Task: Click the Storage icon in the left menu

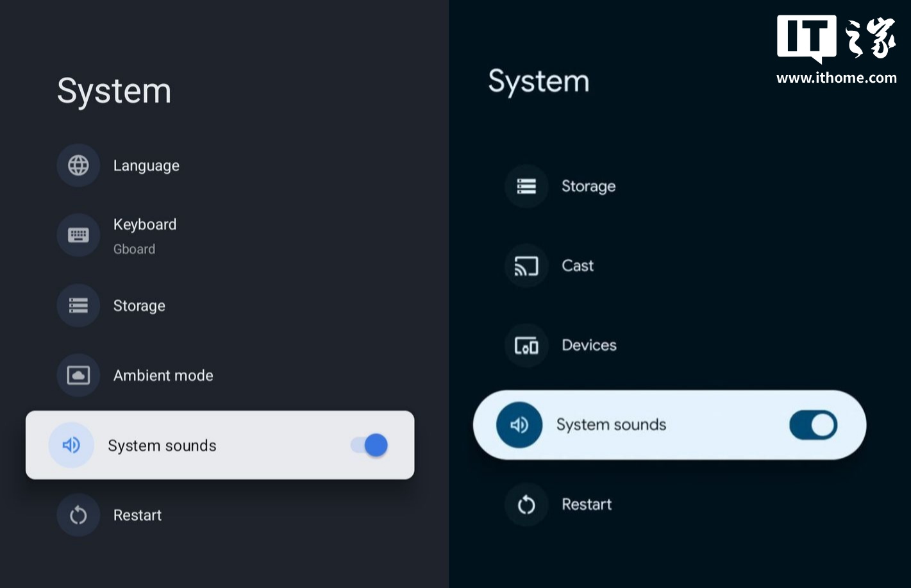Action: [78, 305]
